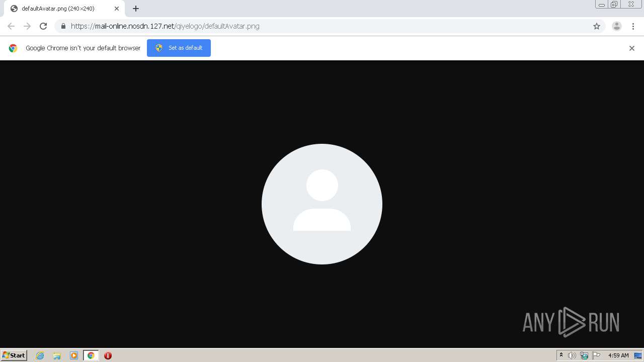
Task: Bookmark this page with star icon
Action: (597, 26)
